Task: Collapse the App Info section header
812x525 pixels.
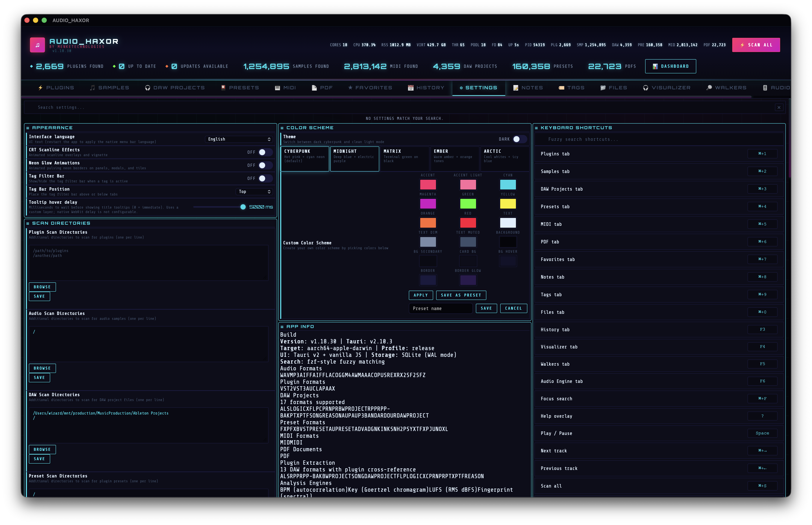Action: [x=405, y=327]
